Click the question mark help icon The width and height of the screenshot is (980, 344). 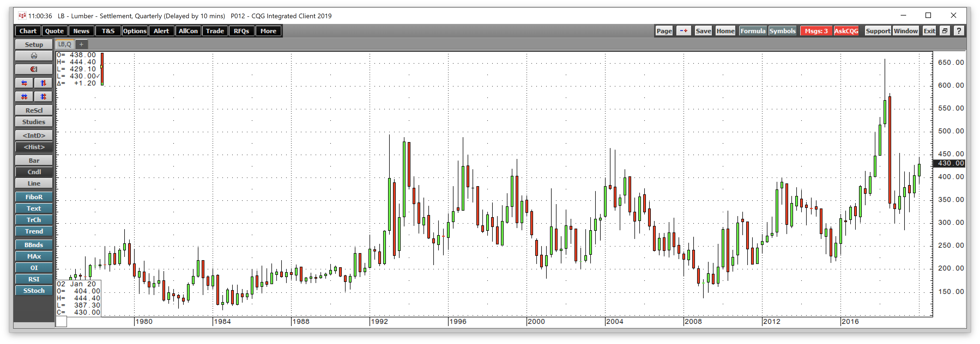click(959, 31)
